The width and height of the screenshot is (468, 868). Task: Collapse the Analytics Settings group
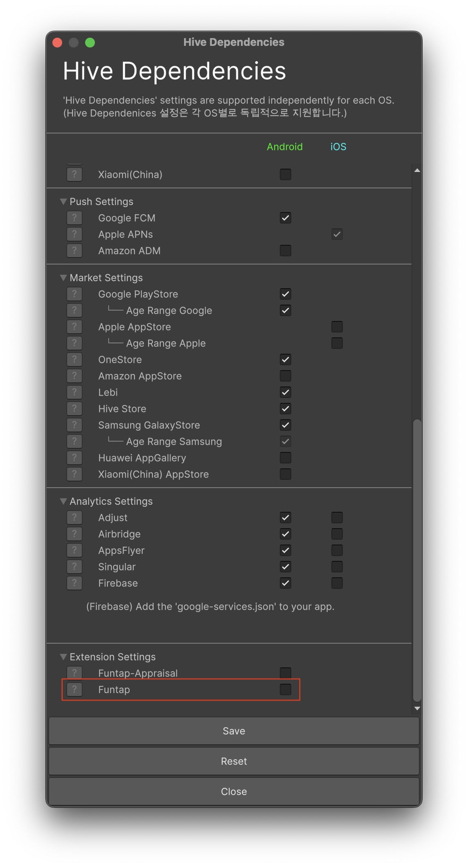click(63, 501)
